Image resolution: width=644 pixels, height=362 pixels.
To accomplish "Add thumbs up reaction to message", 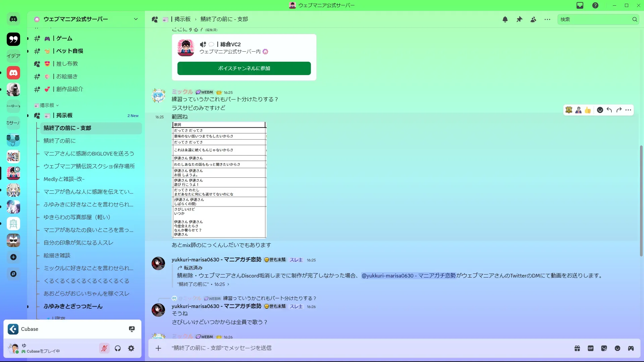I will click(588, 110).
